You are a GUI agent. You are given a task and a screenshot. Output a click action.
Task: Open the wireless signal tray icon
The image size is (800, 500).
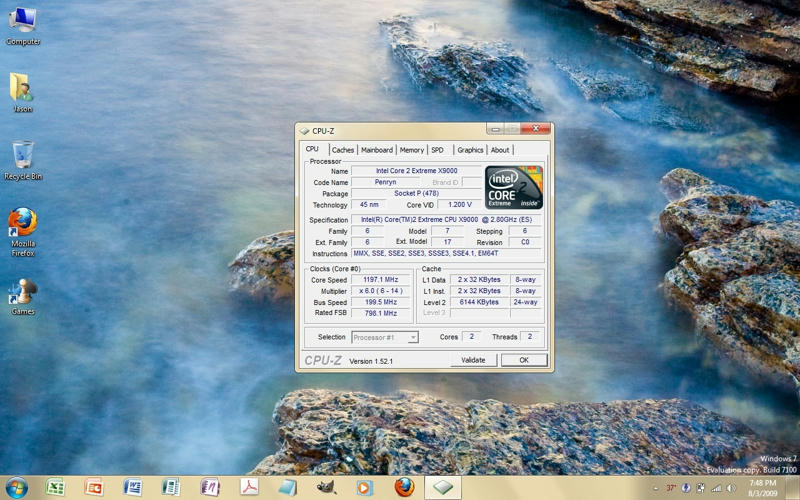(717, 488)
